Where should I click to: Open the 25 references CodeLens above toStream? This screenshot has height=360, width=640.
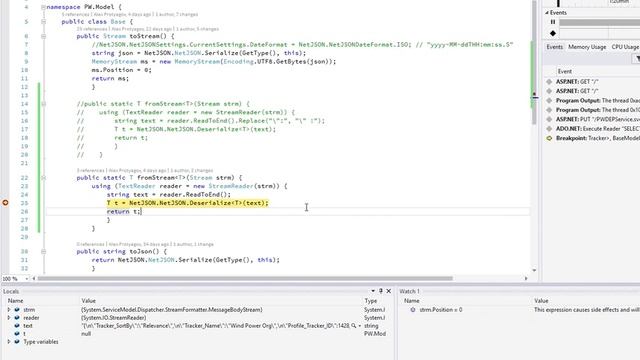(92, 29)
